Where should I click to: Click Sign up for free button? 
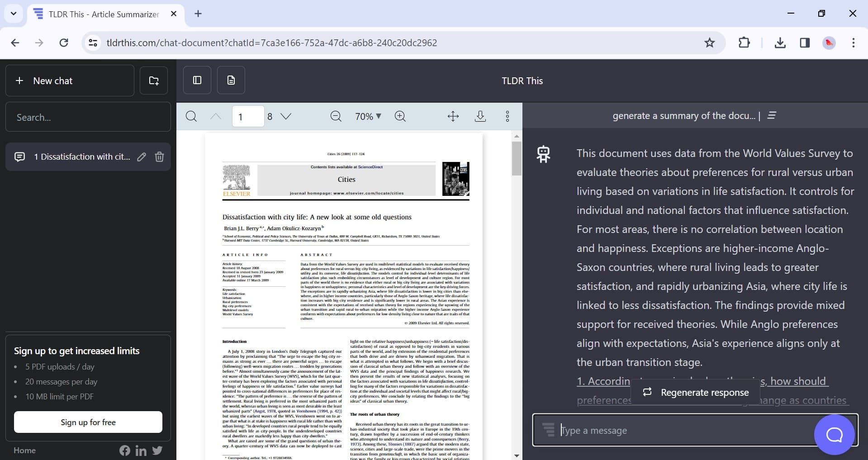tap(88, 422)
